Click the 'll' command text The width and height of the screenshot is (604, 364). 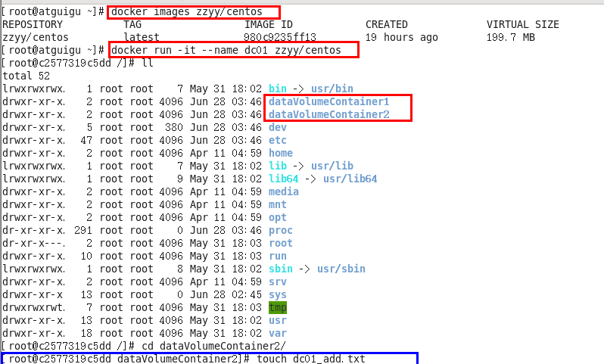point(148,63)
